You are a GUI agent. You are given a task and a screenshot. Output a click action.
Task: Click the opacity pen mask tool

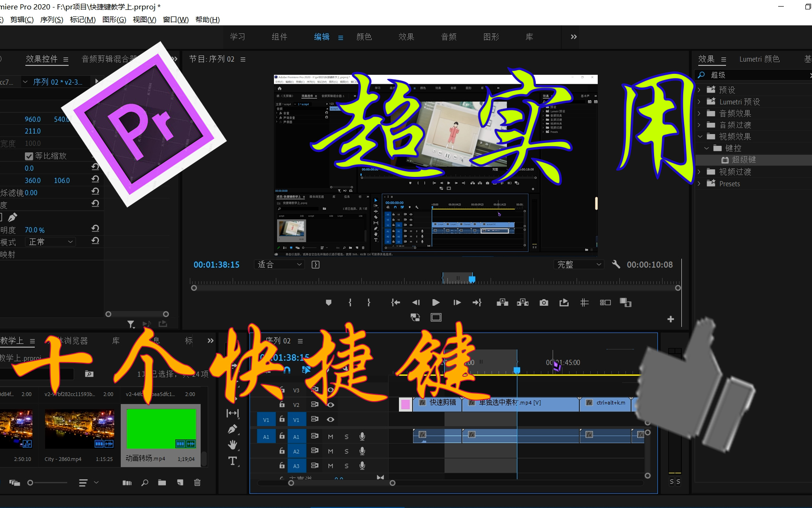(13, 217)
